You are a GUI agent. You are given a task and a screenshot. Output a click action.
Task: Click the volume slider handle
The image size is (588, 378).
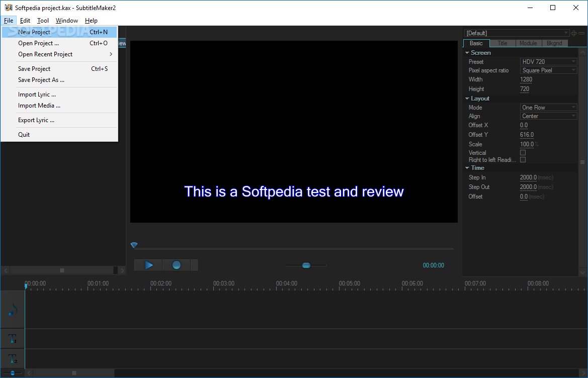click(x=306, y=265)
